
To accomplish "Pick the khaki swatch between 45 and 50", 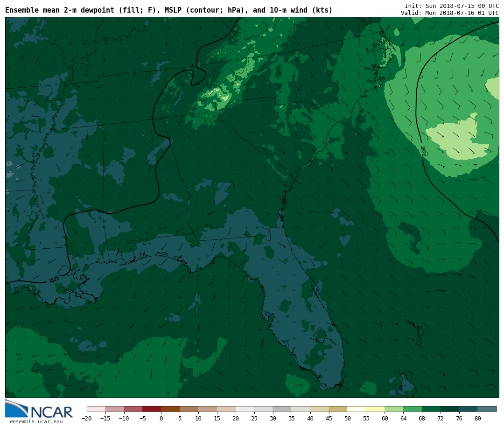I will coord(338,409).
